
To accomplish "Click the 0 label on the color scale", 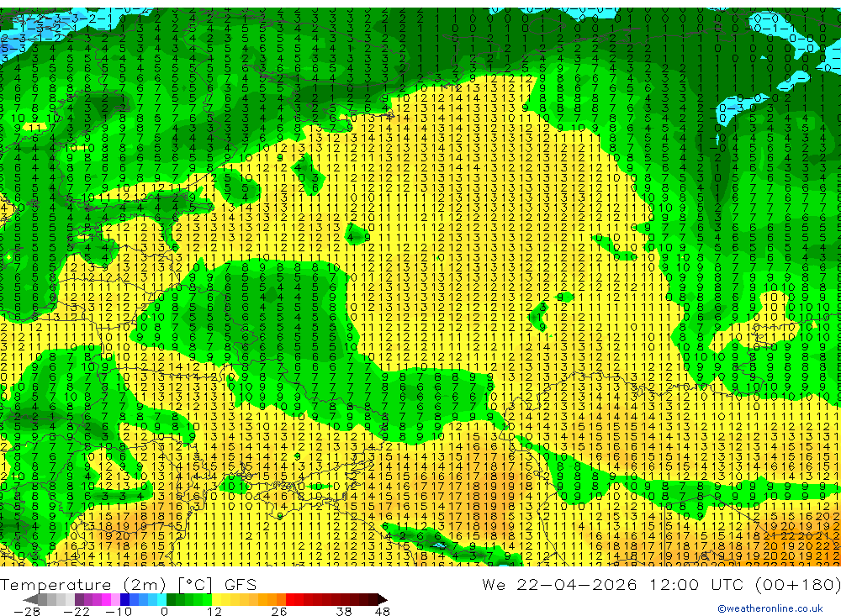I will tap(164, 612).
